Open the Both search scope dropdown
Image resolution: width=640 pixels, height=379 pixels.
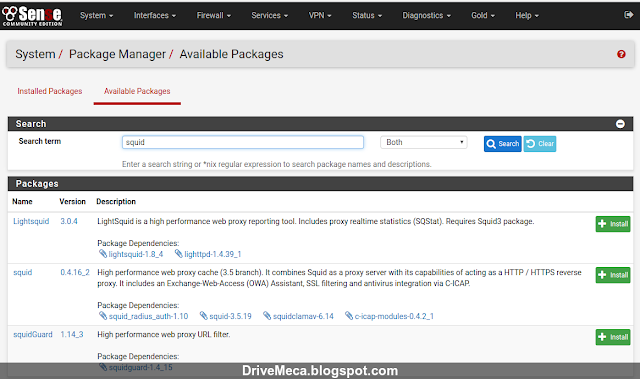click(x=424, y=142)
